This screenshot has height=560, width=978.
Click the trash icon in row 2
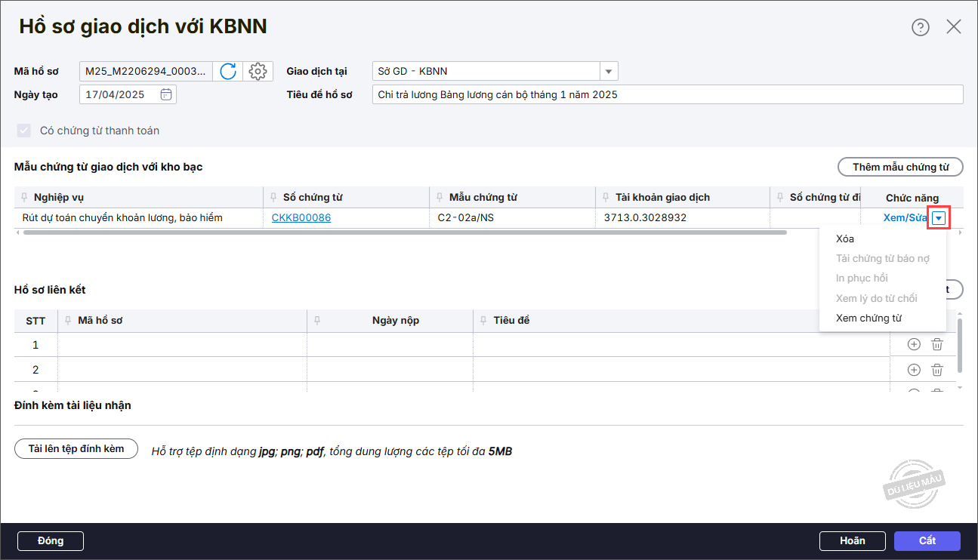click(x=937, y=370)
